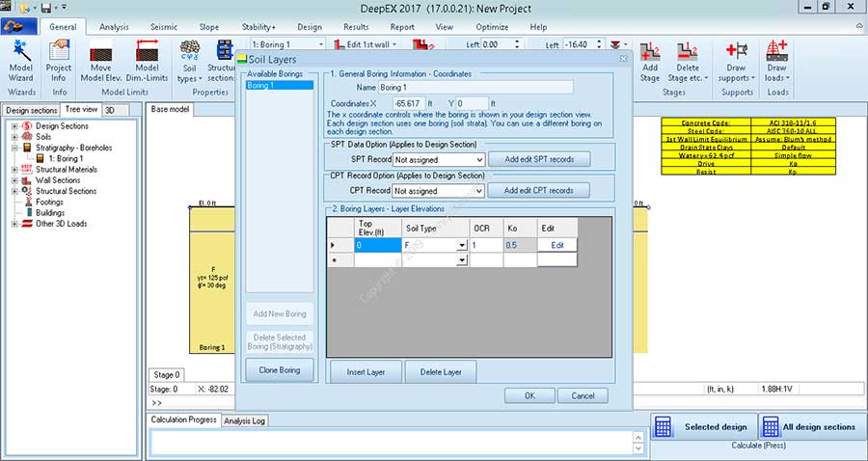
Task: Click the Edit link in layer row
Action: coord(556,246)
